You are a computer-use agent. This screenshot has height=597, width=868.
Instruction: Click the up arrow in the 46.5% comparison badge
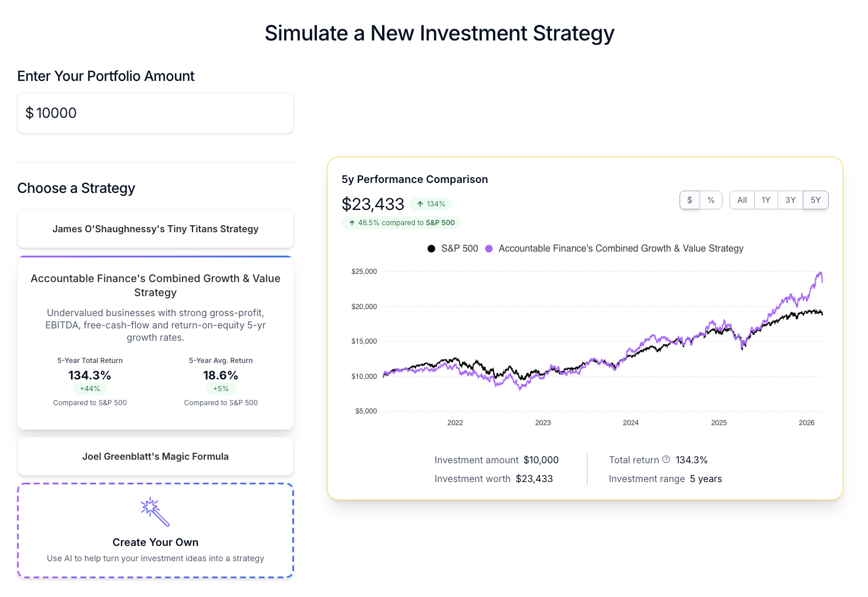coord(352,223)
